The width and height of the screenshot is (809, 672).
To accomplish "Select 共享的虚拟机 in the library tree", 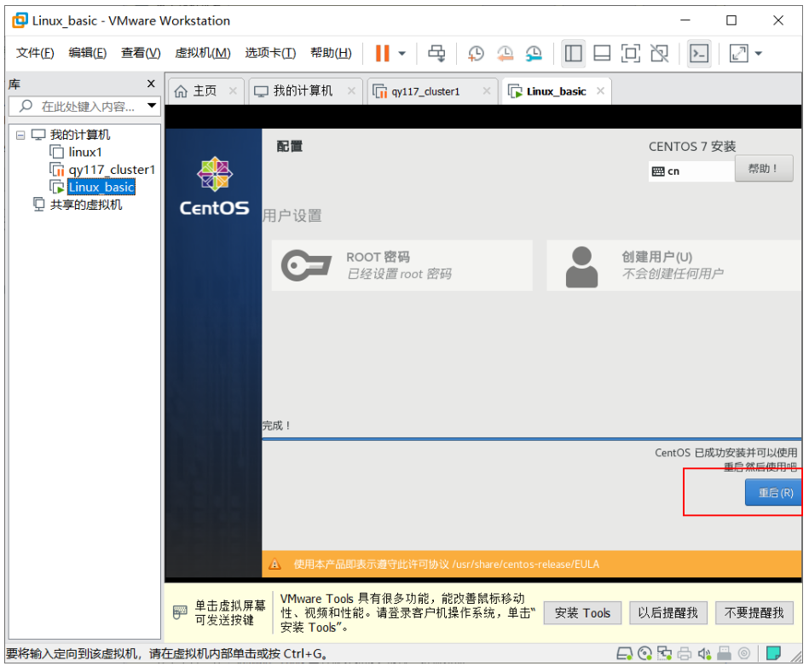I will coord(85,205).
